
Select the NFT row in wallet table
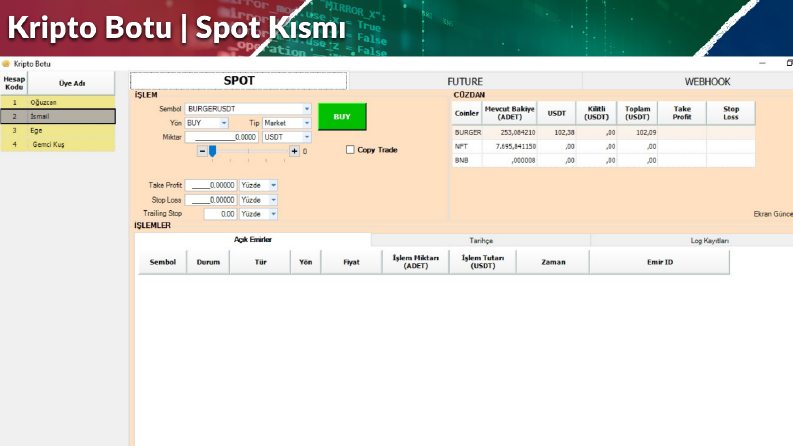coord(603,146)
